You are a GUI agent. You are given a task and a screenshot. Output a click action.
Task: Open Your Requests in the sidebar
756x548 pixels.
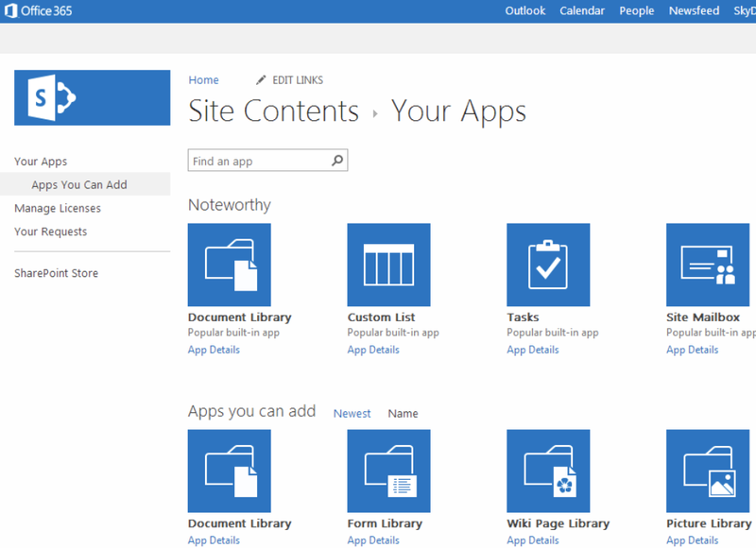[51, 231]
